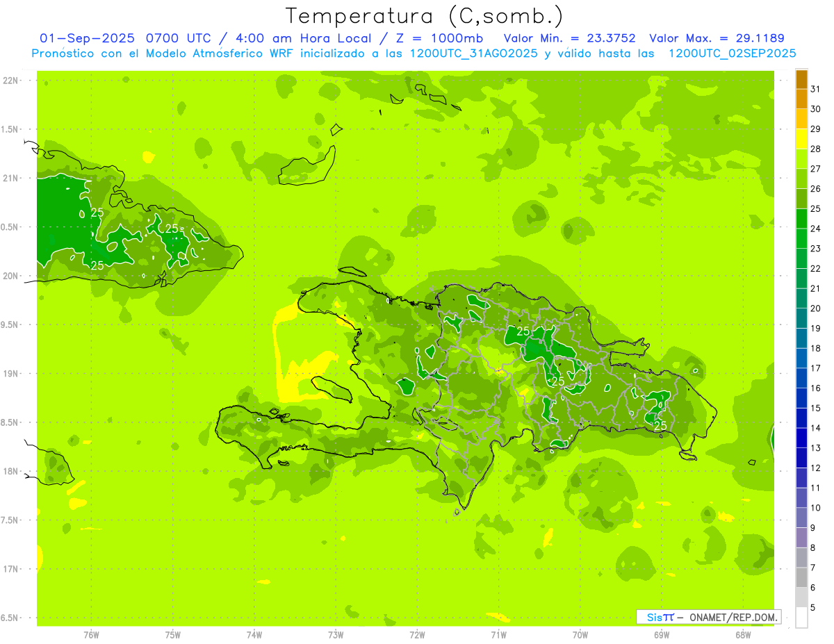
Task: Click the dark green colorbar segment between 24 and 25
Action: point(801,219)
